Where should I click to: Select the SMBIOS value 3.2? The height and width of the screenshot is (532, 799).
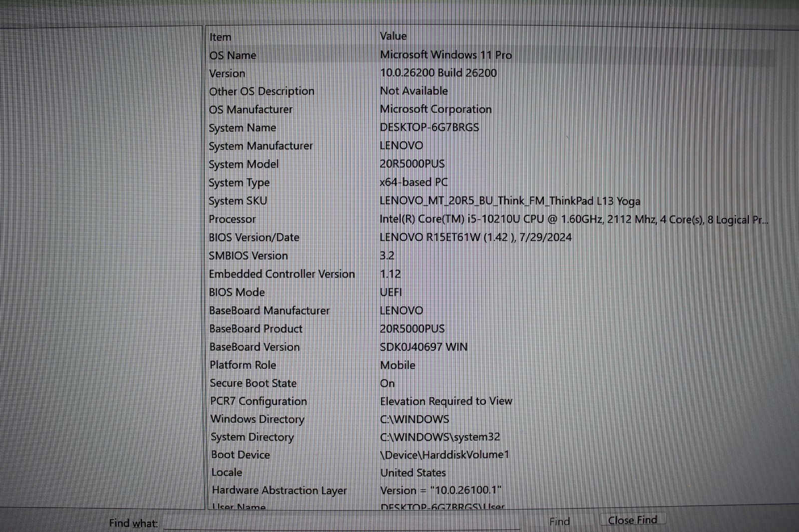(387, 256)
